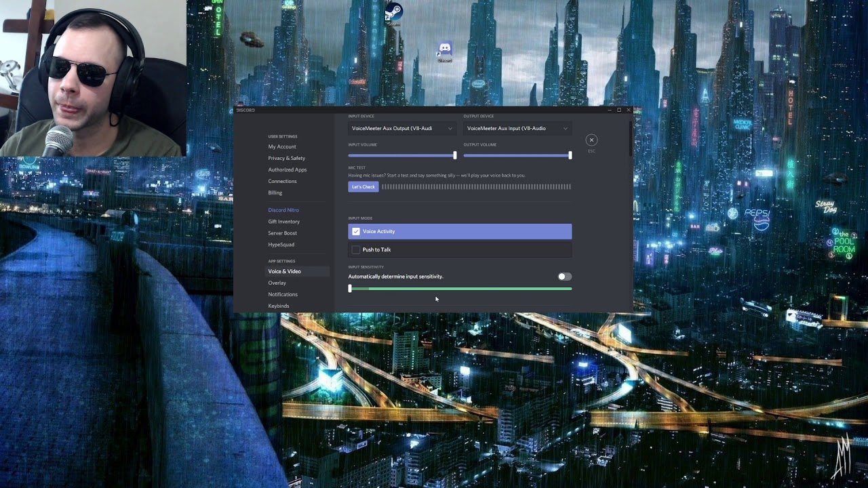
Task: Select the Voice Activity input mode row
Action: pos(460,231)
